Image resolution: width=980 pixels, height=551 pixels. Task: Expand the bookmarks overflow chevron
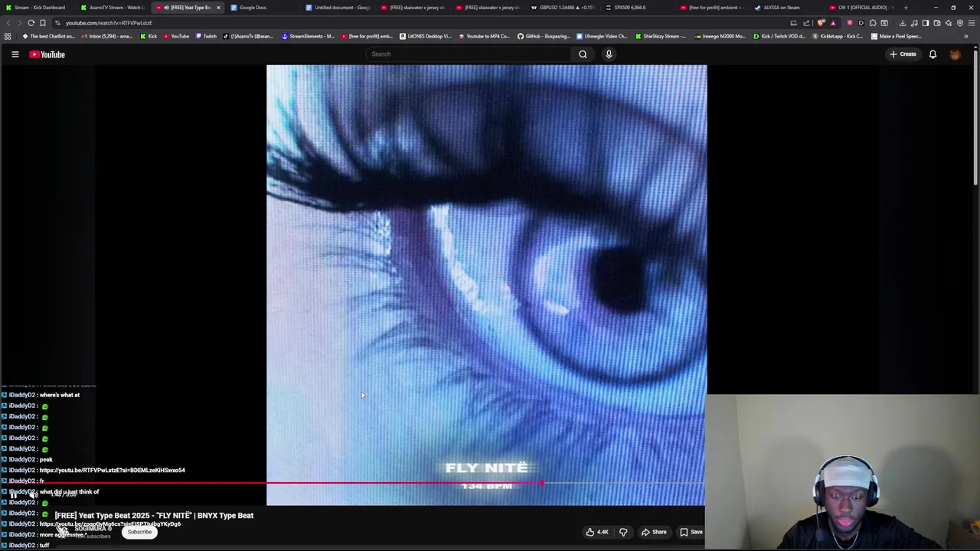pyautogui.click(x=965, y=36)
